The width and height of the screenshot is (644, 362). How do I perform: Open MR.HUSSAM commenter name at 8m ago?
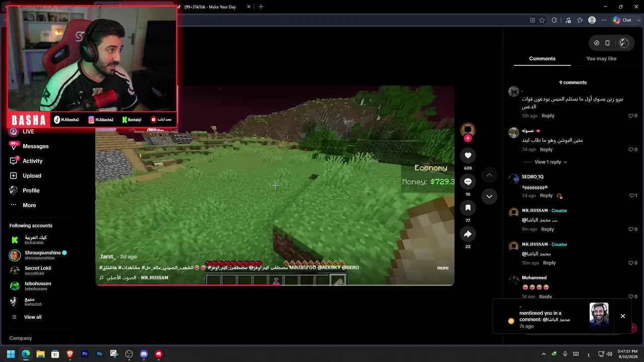(x=535, y=211)
